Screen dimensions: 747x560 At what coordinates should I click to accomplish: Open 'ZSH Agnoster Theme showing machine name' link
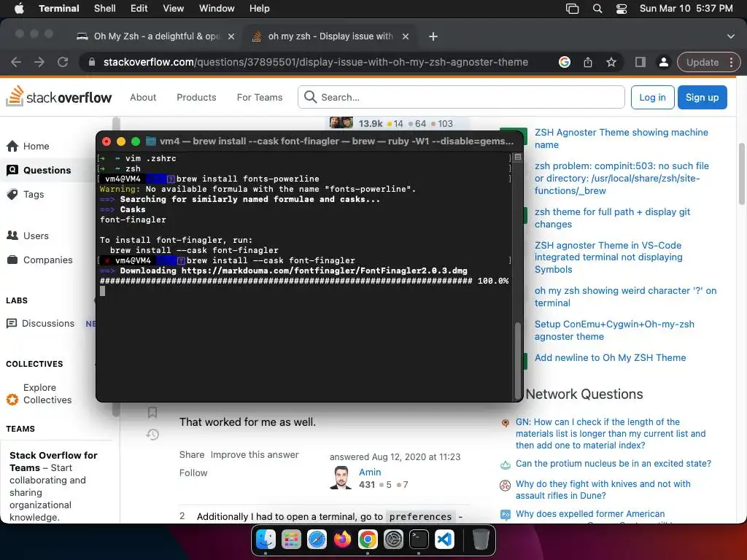pos(622,139)
